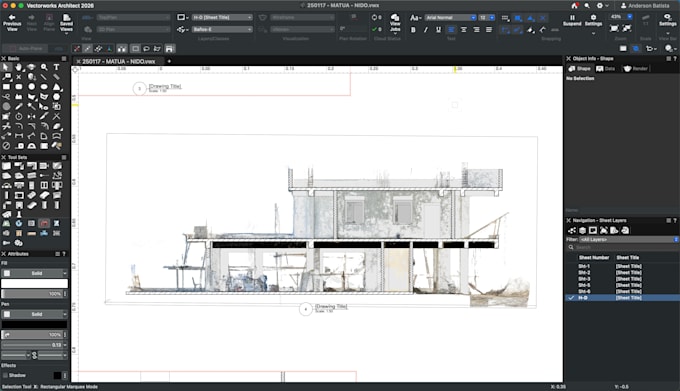Select the Rotate tool

click(19, 116)
